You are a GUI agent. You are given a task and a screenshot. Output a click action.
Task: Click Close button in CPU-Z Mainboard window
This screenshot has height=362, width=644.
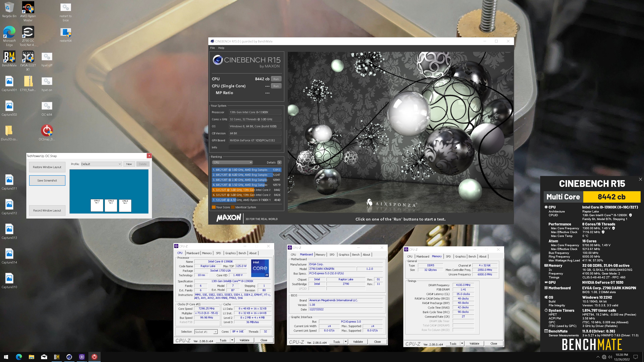tap(377, 342)
